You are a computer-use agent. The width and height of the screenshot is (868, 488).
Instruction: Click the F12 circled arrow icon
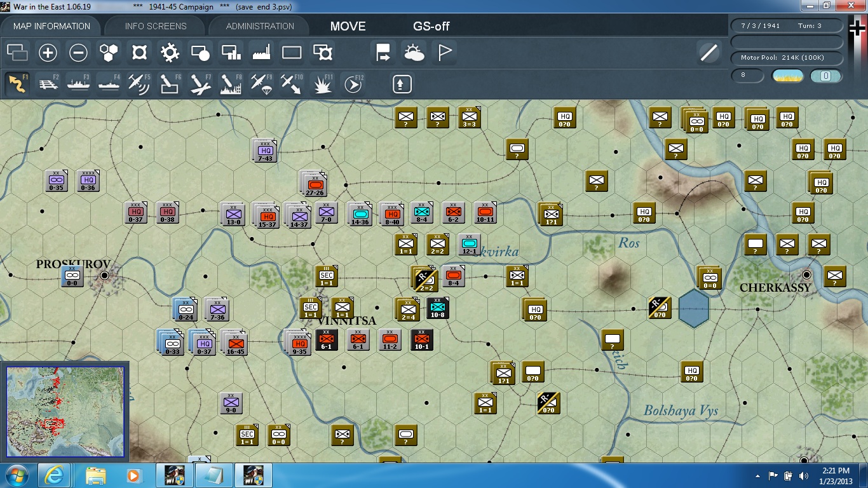353,84
